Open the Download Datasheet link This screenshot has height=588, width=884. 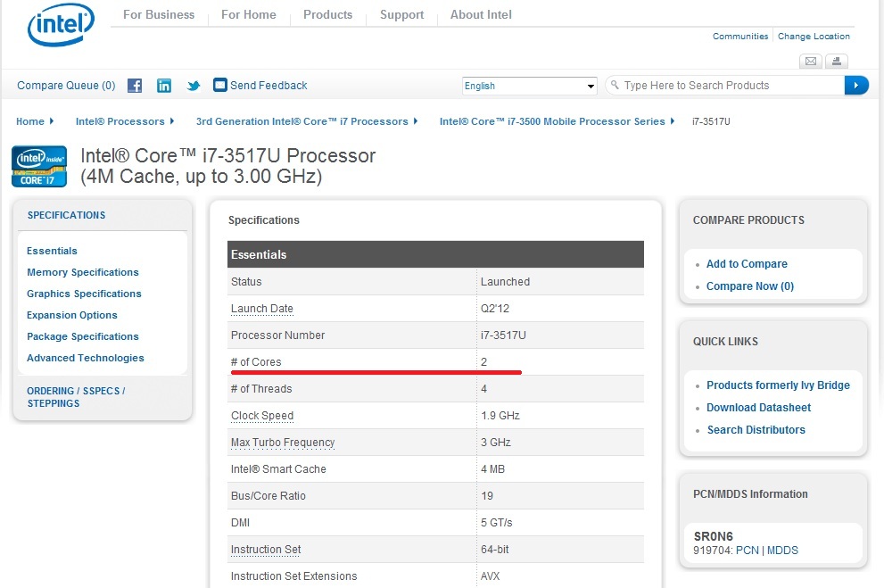click(x=758, y=408)
